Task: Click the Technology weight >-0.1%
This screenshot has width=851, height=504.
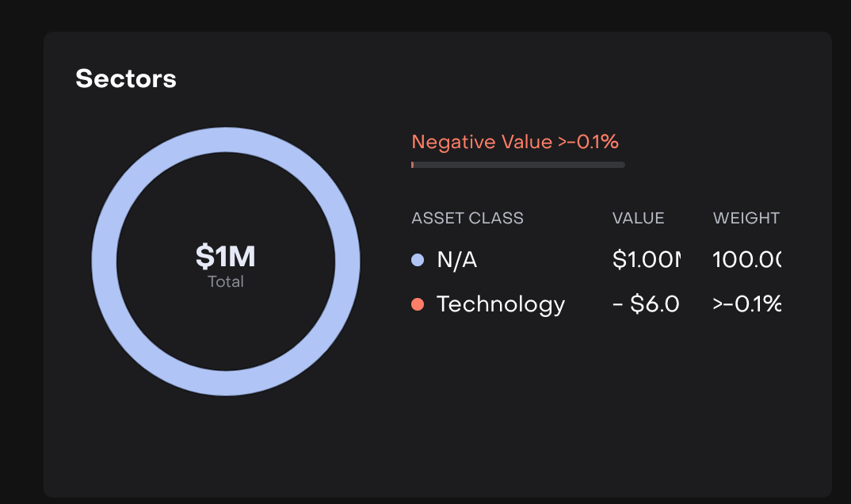Action: pos(746,304)
